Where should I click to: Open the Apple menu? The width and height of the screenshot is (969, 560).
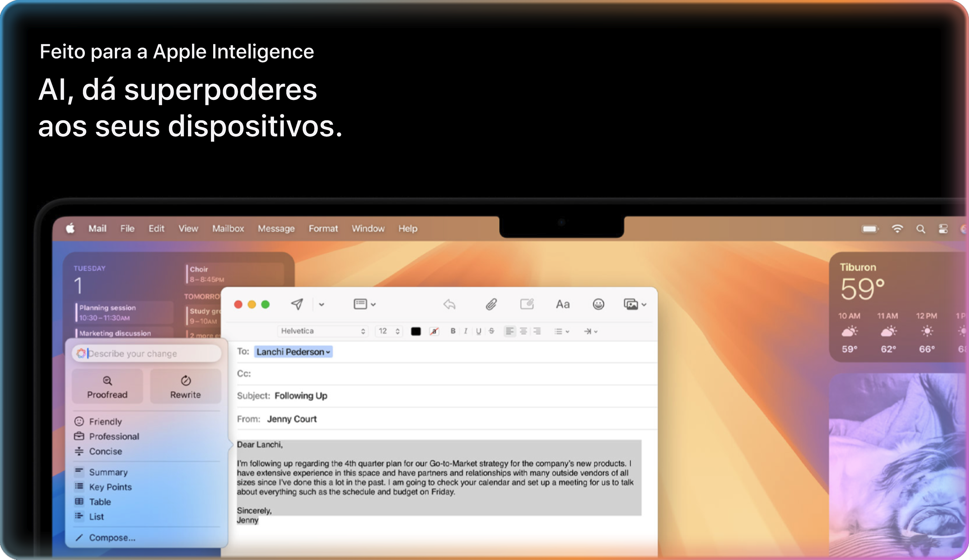pos(70,228)
